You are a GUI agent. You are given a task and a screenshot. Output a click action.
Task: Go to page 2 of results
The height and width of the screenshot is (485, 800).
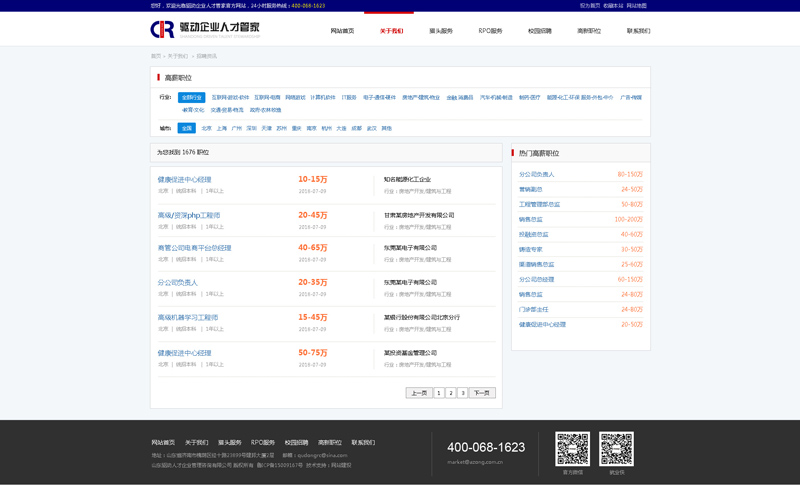tap(451, 393)
